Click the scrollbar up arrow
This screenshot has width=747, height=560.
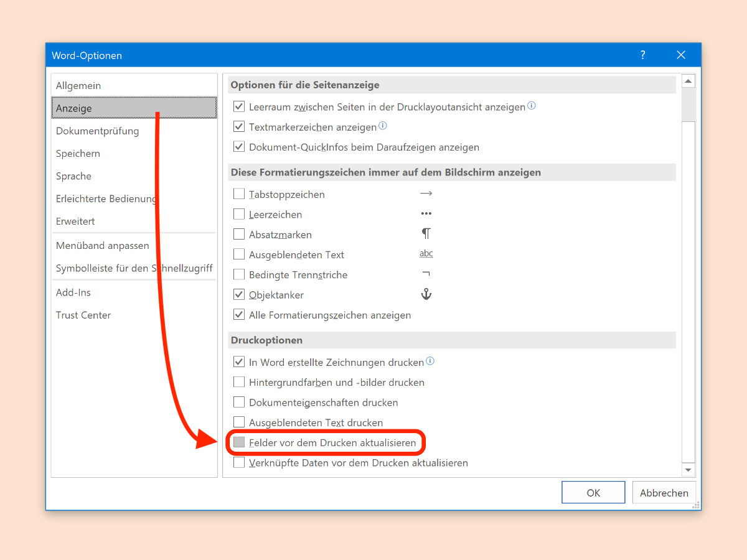click(x=688, y=82)
